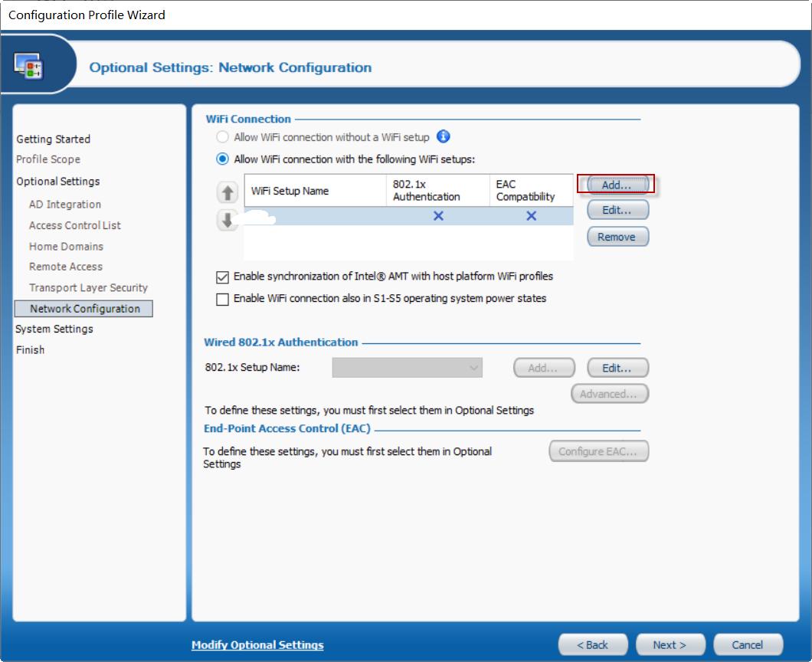Go back with the Back button
Viewport: 812px width, 662px height.
pos(592,645)
